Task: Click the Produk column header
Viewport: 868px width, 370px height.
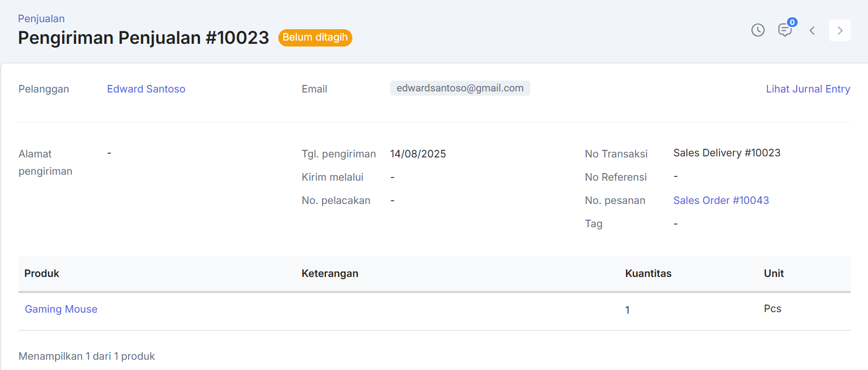Action: point(42,273)
